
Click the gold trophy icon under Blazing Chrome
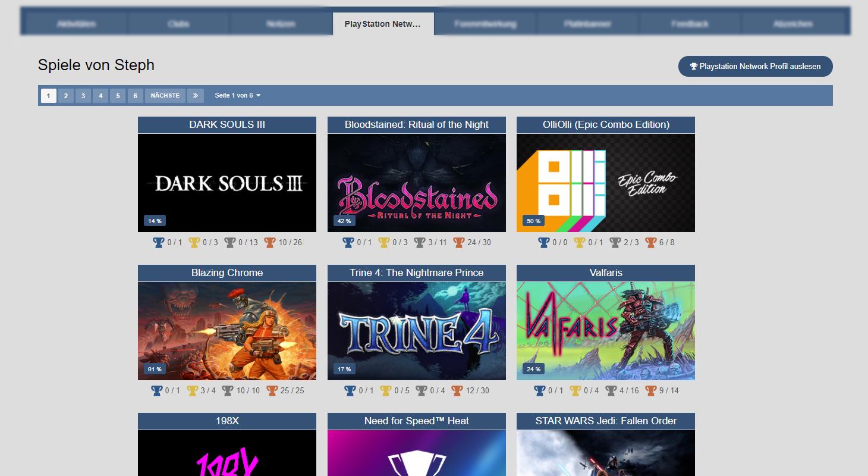click(192, 390)
